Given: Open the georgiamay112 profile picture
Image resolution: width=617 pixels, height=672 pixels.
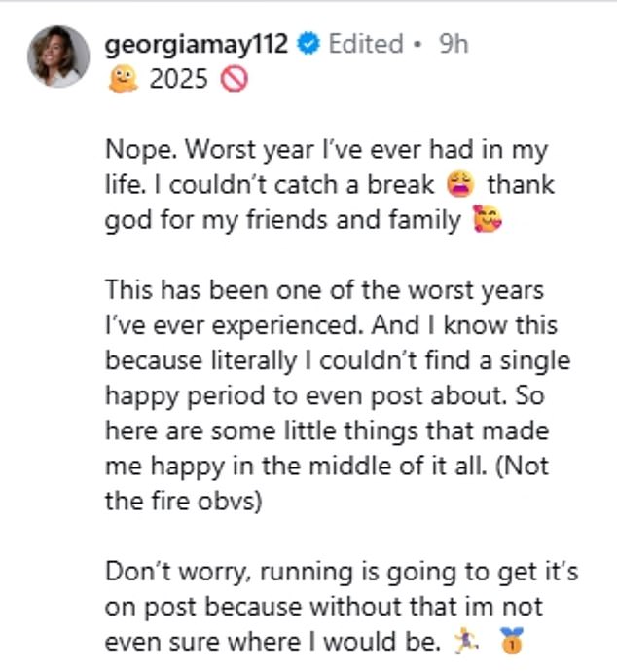Looking at the screenshot, I should point(55,56).
